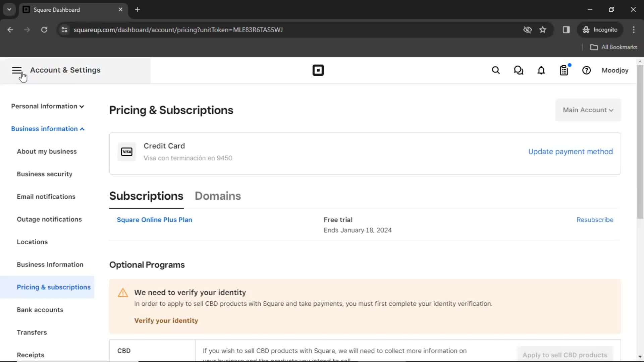This screenshot has height=362, width=644.
Task: Open Chrome's three-dot menu
Action: (634, 30)
